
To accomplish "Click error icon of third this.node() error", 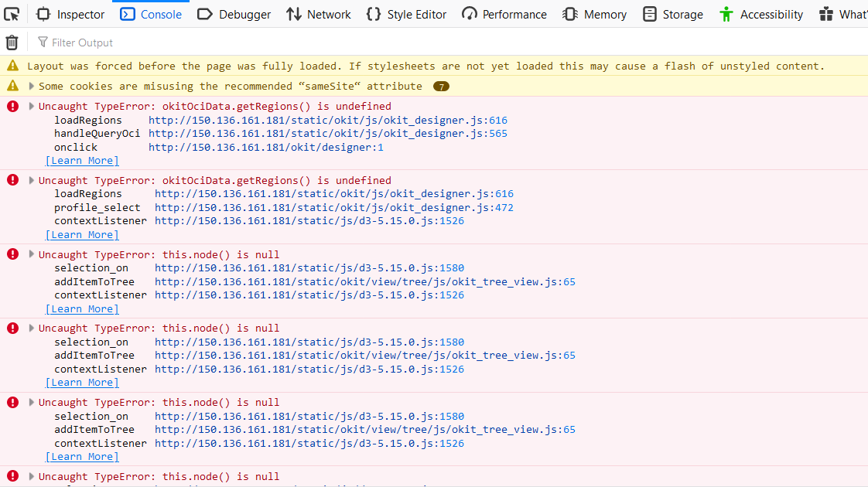I will tap(12, 402).
